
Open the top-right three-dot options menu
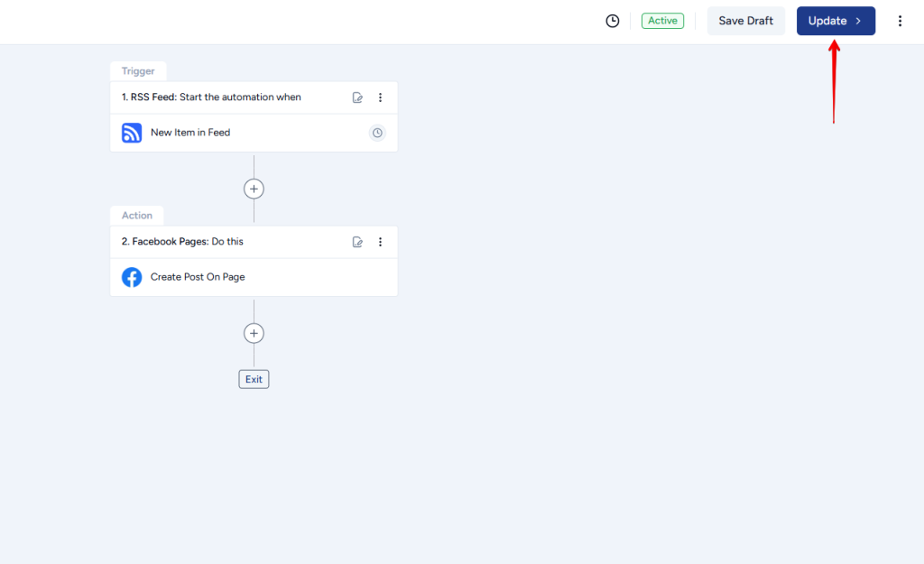tap(900, 21)
